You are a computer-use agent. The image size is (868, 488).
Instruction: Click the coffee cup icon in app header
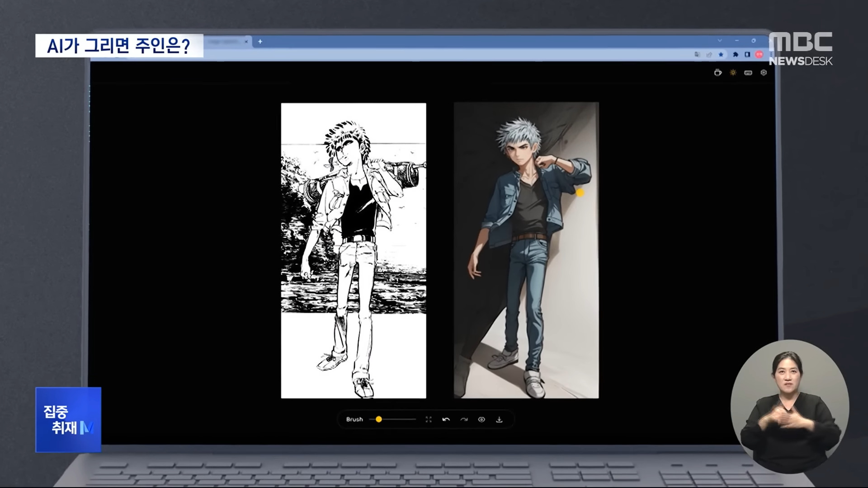(x=717, y=73)
